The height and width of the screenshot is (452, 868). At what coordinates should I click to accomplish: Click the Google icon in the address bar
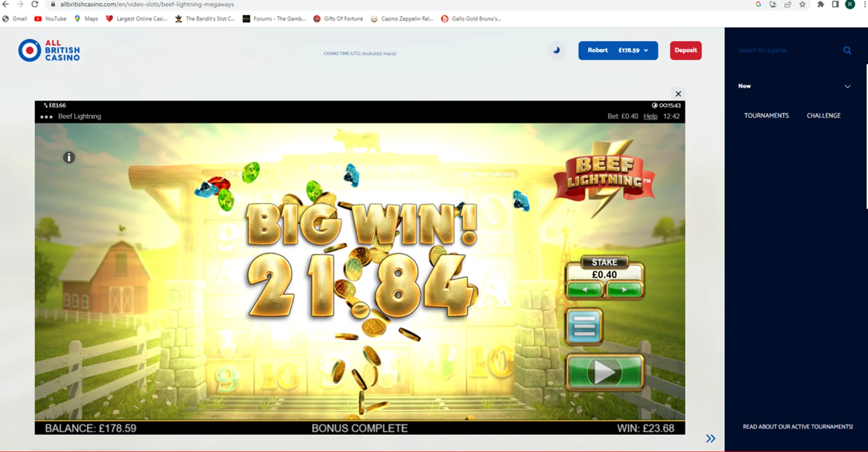758,4
